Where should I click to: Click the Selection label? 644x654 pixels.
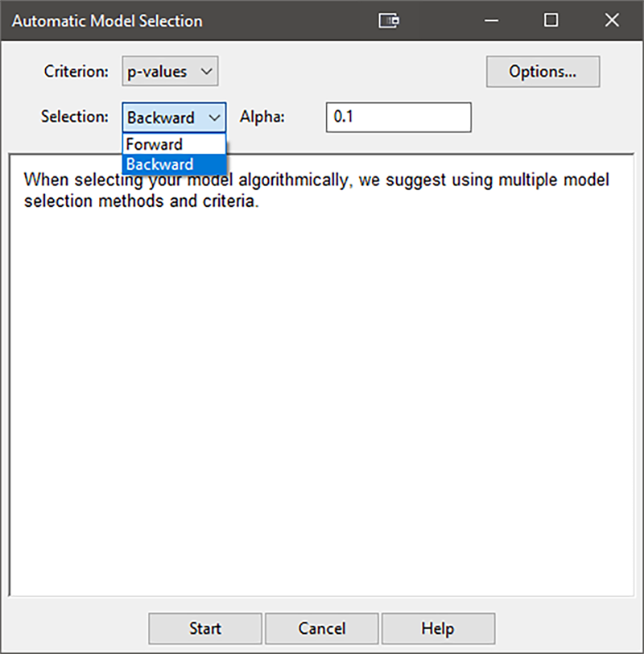(x=74, y=117)
